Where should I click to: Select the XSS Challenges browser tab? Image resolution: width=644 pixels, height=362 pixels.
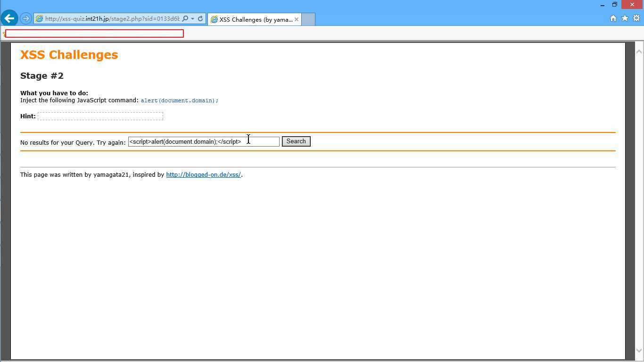pyautogui.click(x=255, y=19)
